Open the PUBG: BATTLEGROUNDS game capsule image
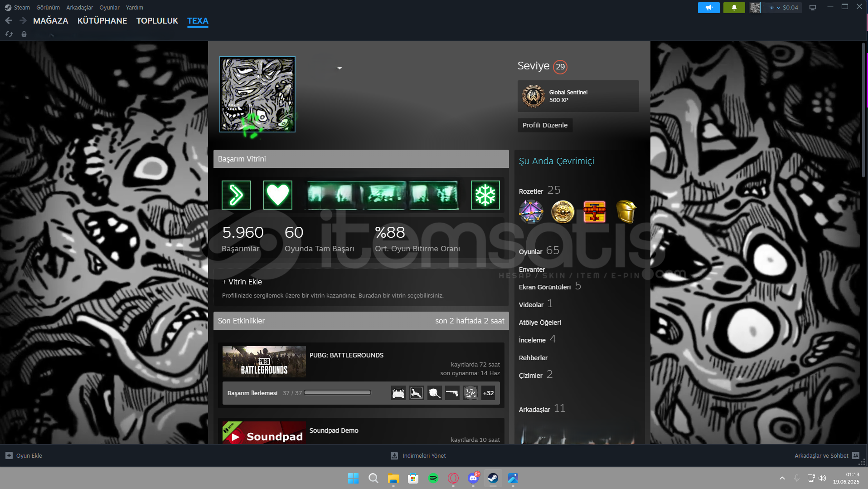The width and height of the screenshot is (868, 489). [x=264, y=362]
